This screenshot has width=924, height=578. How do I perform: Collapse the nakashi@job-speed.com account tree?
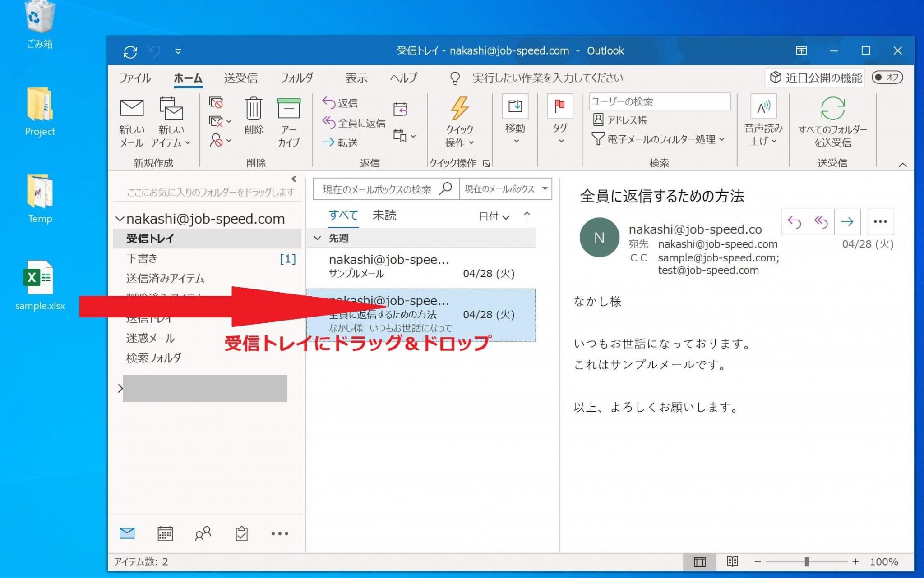120,219
